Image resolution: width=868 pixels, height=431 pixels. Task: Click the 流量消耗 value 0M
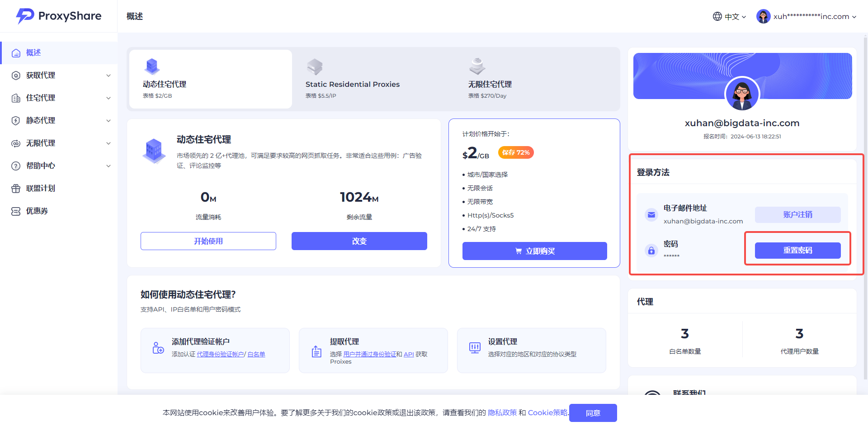click(x=208, y=197)
